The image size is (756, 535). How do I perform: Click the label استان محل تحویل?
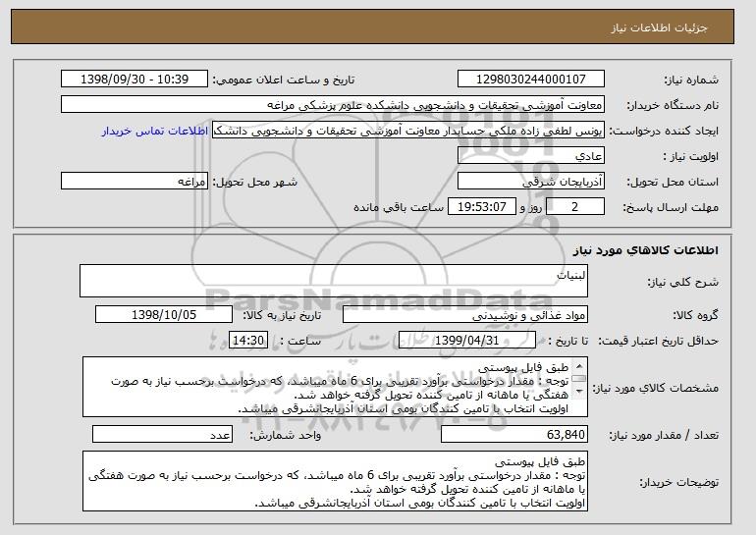point(673,182)
